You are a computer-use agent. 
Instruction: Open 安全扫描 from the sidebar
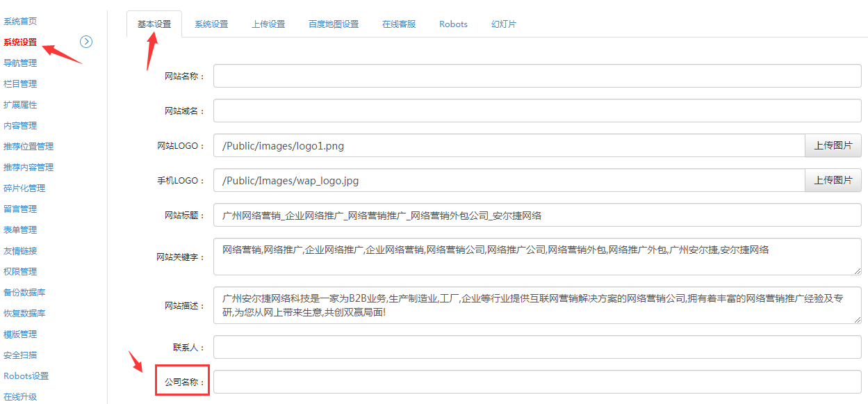point(20,355)
